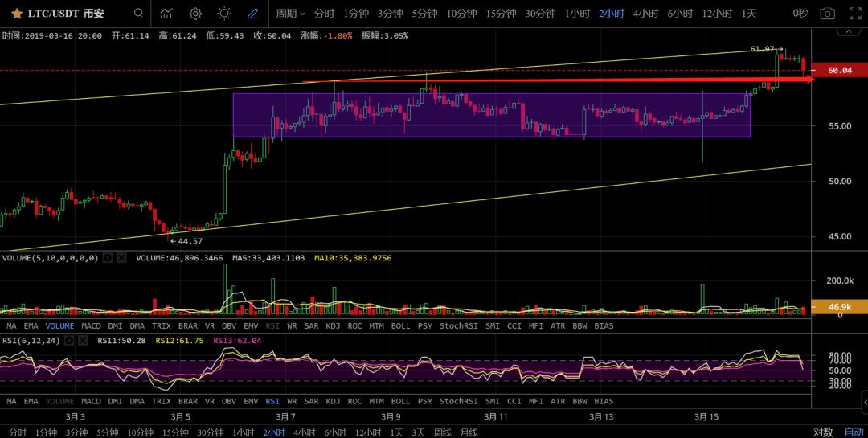868x438 pixels.
Task: Switch RSI sub-chart to MACD
Action: (x=92, y=402)
